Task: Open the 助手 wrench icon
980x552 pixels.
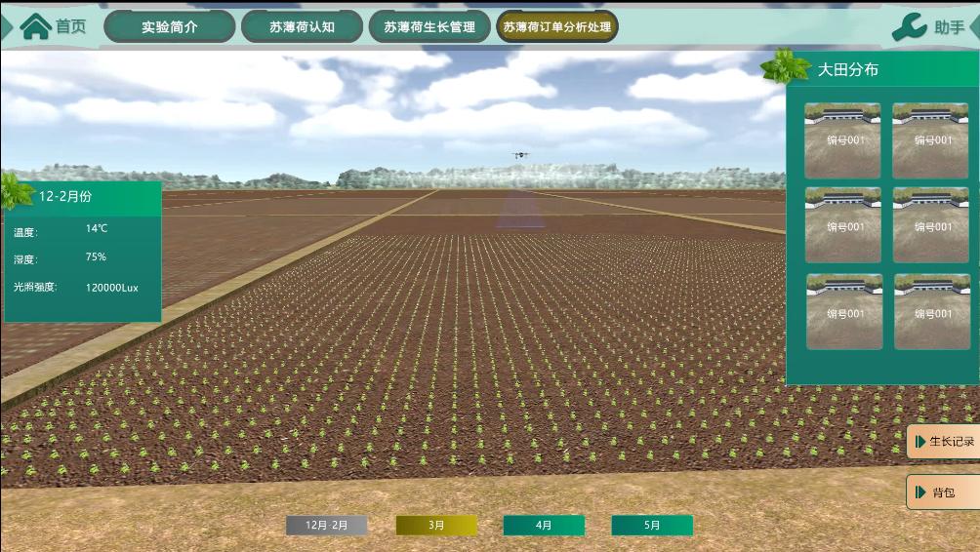Action: (909, 26)
